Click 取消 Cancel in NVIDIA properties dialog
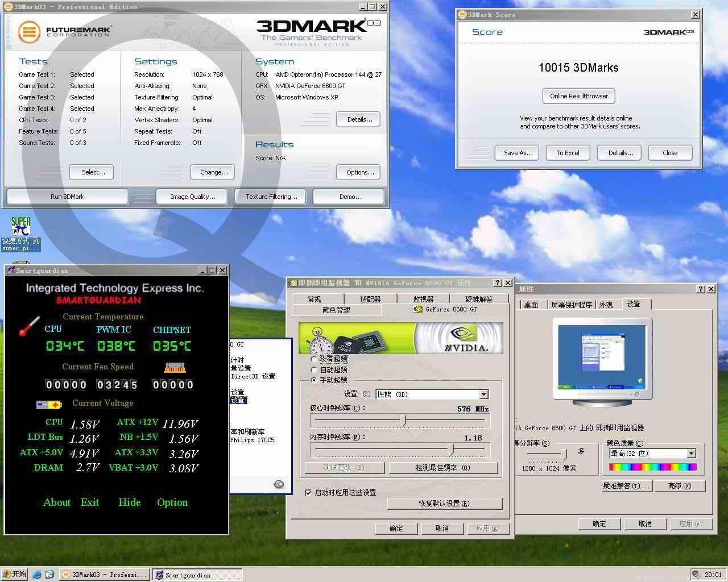This screenshot has height=582, width=728. click(442, 529)
